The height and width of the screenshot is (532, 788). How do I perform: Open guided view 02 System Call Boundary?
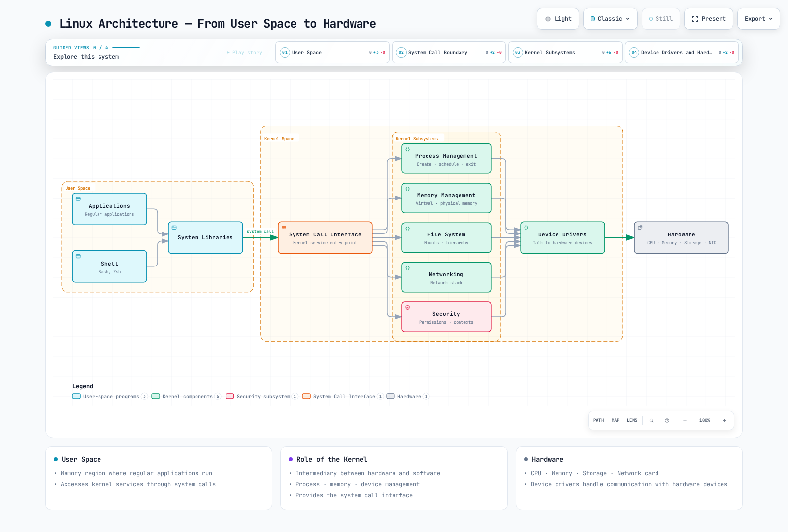449,52
